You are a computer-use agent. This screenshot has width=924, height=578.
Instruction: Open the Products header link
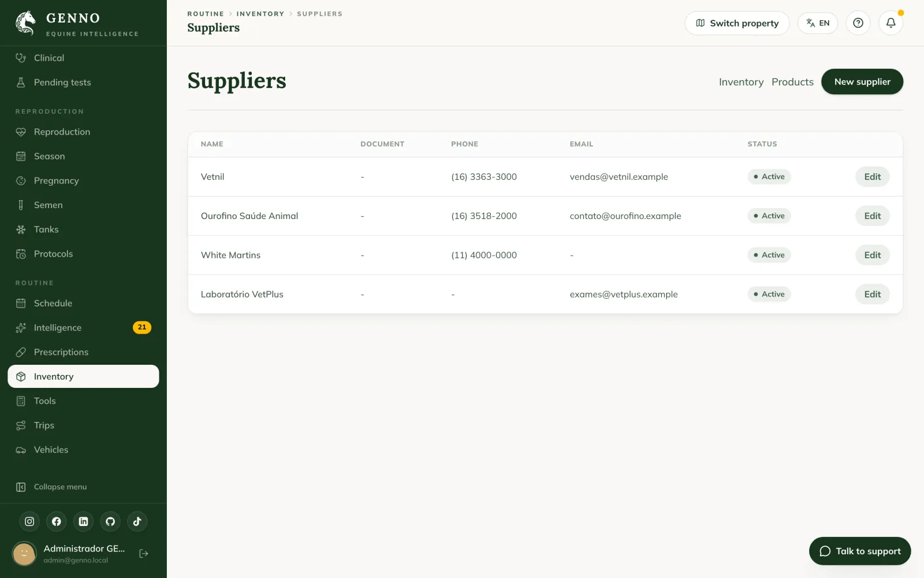(x=792, y=82)
